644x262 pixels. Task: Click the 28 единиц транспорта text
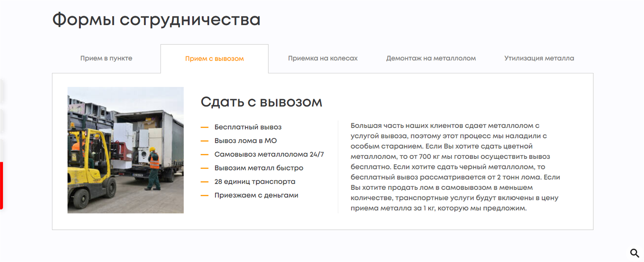tap(254, 182)
